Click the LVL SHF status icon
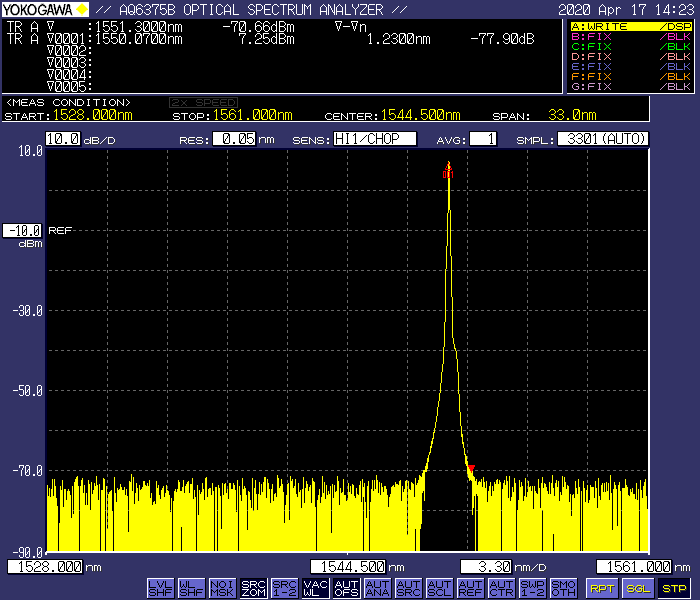The height and width of the screenshot is (600, 700). [160, 588]
